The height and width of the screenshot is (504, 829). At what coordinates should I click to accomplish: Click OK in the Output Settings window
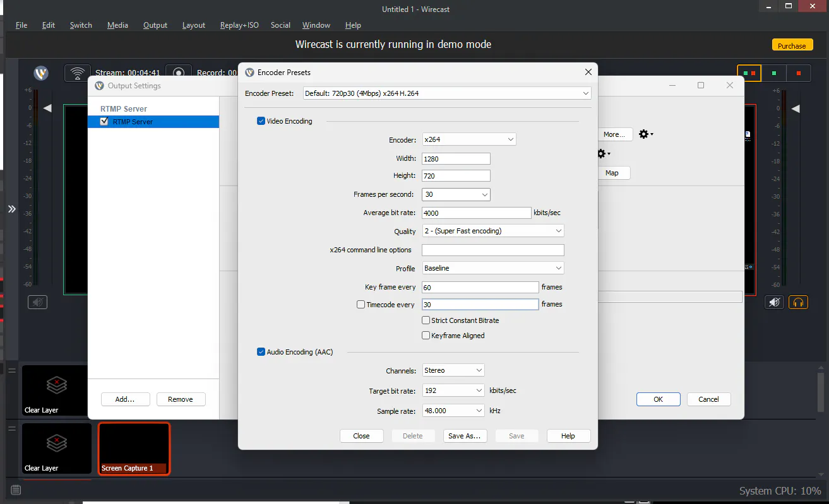[659, 399]
